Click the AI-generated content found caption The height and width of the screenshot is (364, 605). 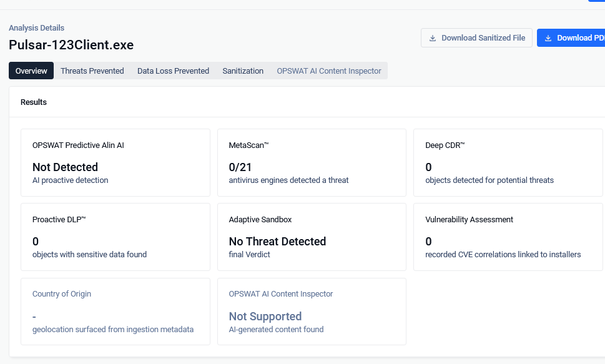pyautogui.click(x=276, y=329)
